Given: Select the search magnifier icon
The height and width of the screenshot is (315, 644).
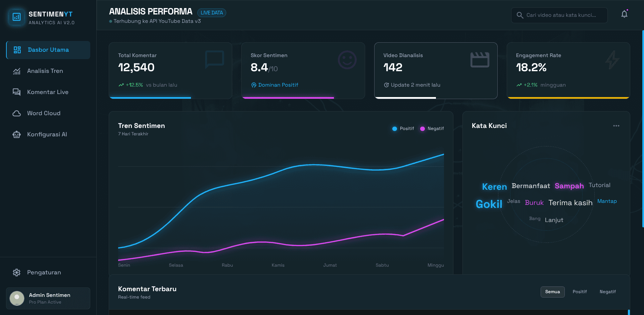Looking at the screenshot, I should 519,15.
